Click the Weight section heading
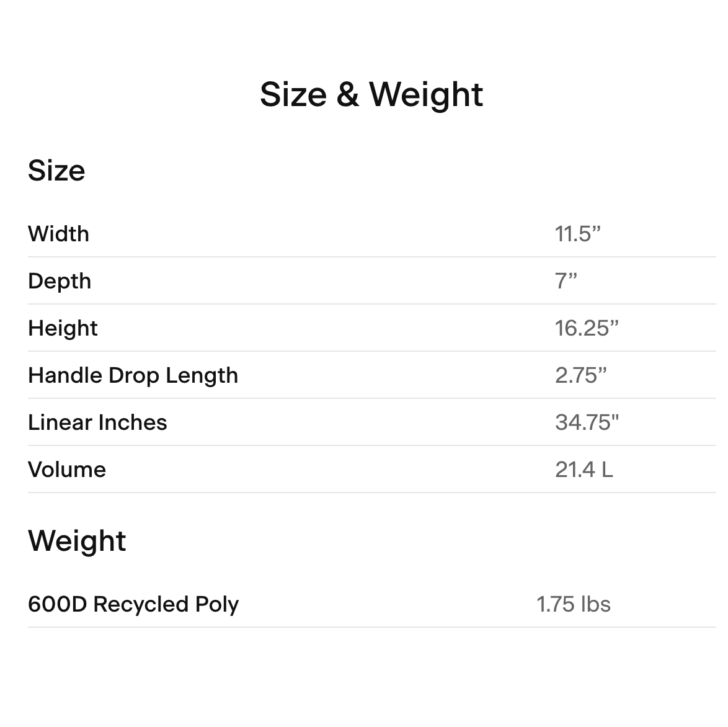Screen dimensions: 728x727 (77, 541)
